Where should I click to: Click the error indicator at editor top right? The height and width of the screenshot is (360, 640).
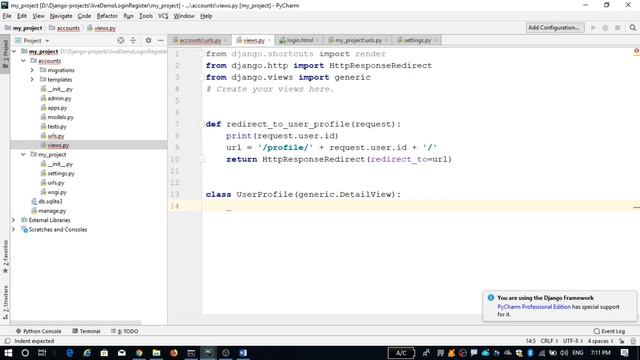pyautogui.click(x=636, y=51)
